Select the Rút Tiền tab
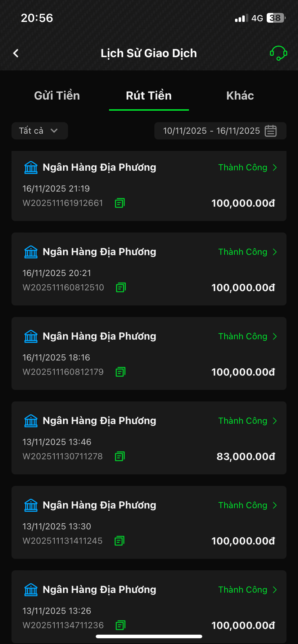 point(149,96)
